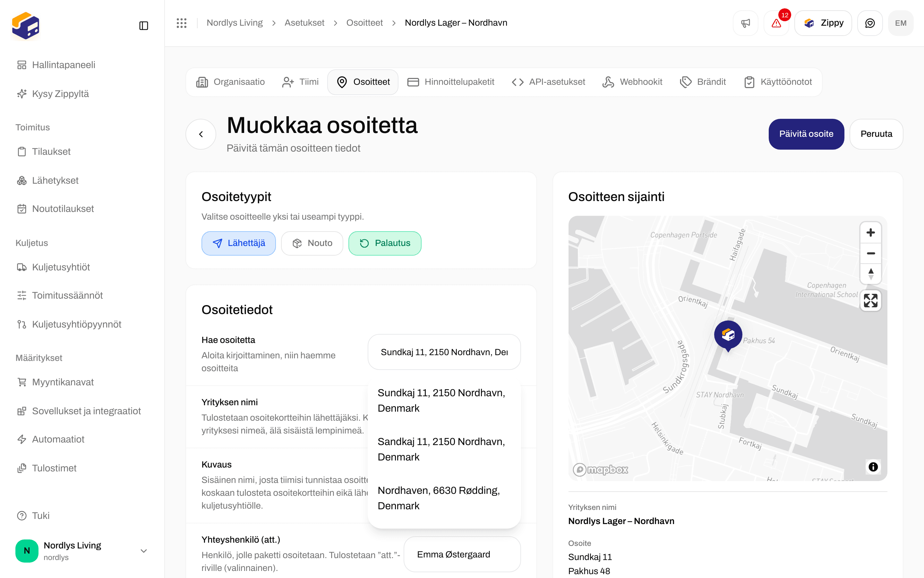Click Asetukset breadcrumb
The image size is (924, 578).
[x=304, y=23]
